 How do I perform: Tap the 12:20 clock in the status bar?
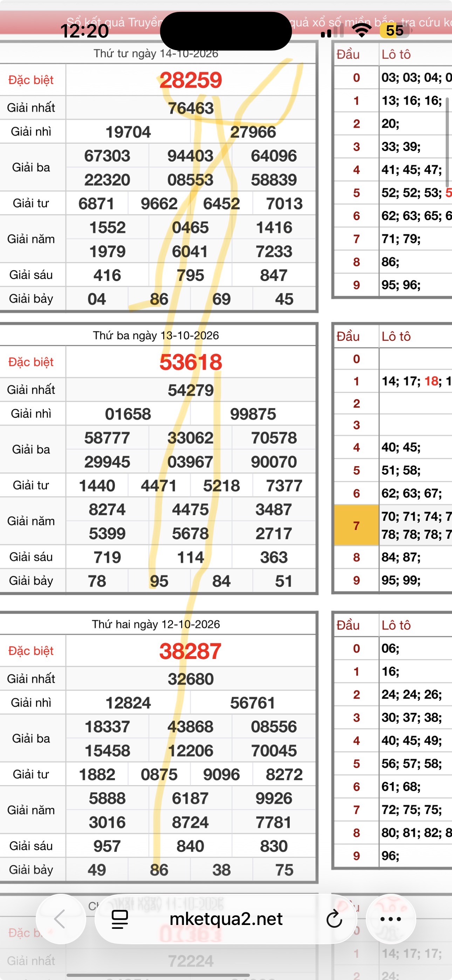(84, 31)
